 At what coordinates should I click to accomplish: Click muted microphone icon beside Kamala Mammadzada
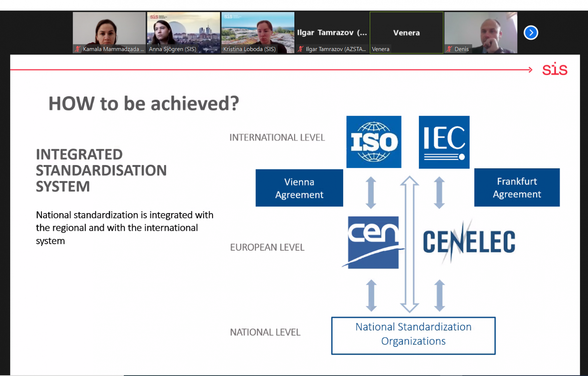[x=78, y=49]
